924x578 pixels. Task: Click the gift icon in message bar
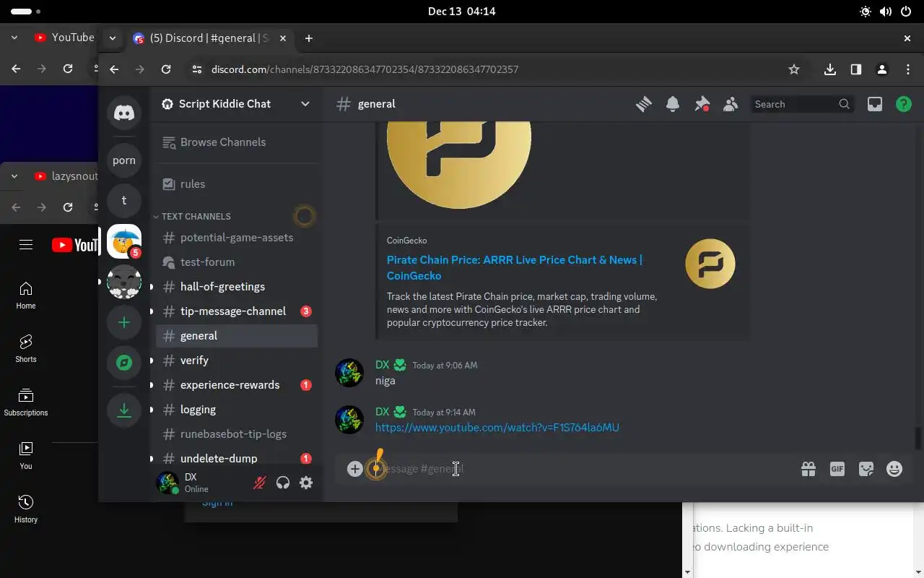coord(808,469)
